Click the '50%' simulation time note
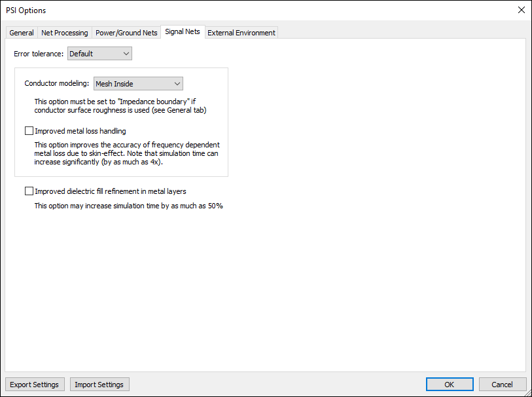The width and height of the screenshot is (532, 397). point(129,206)
